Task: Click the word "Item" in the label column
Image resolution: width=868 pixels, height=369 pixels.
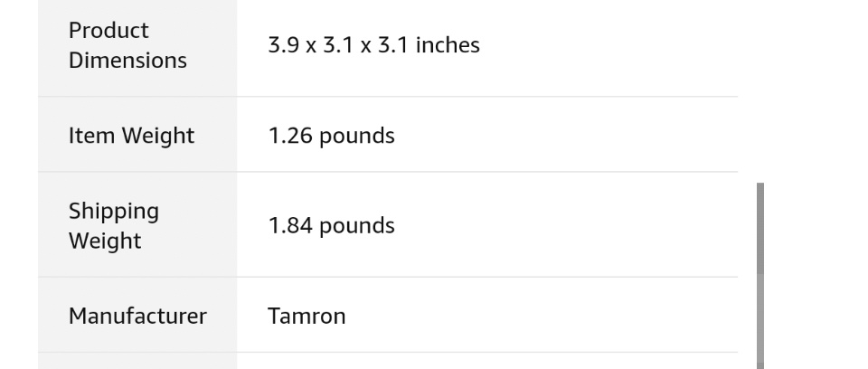Action: 90,136
